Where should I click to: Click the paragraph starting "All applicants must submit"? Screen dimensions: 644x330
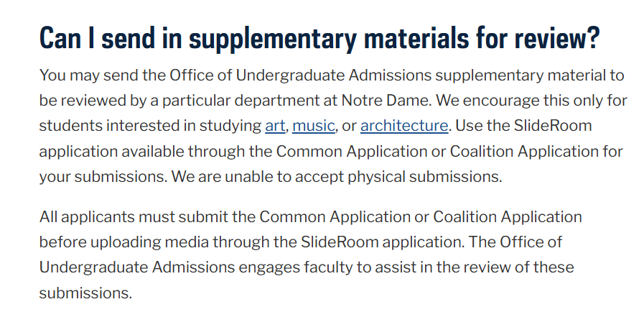click(310, 255)
